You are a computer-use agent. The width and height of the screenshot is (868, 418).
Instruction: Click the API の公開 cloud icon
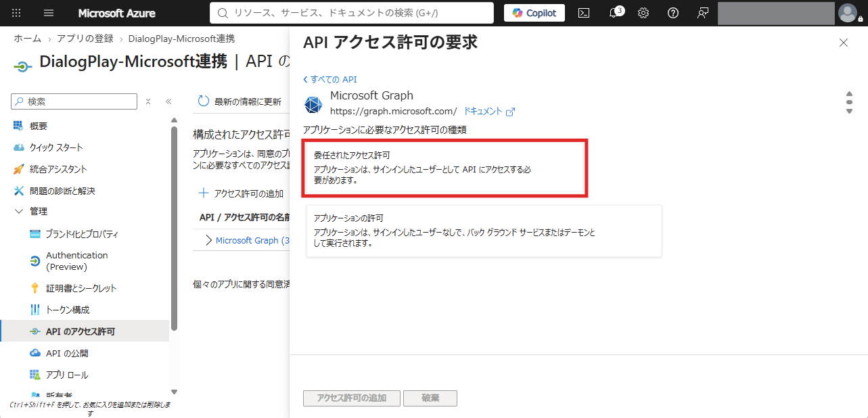tap(35, 353)
